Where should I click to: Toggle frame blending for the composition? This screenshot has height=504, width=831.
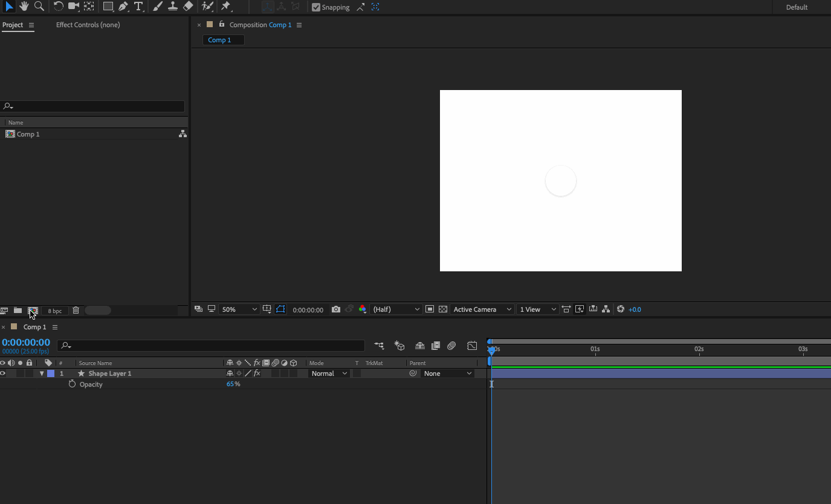436,346
